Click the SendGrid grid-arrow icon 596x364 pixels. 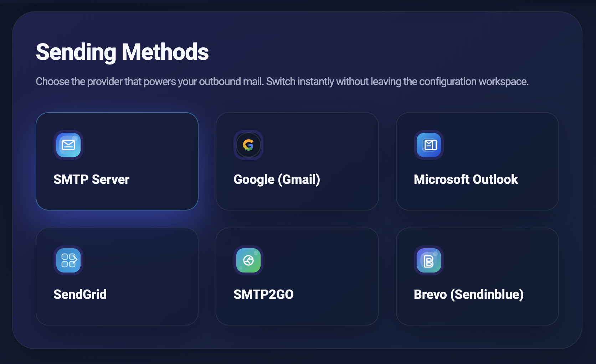(x=68, y=260)
